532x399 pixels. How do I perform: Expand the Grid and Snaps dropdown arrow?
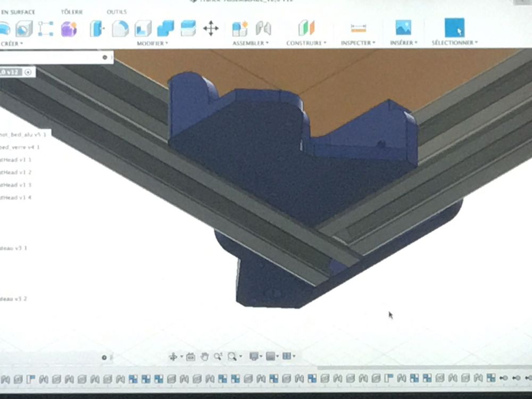(x=277, y=356)
